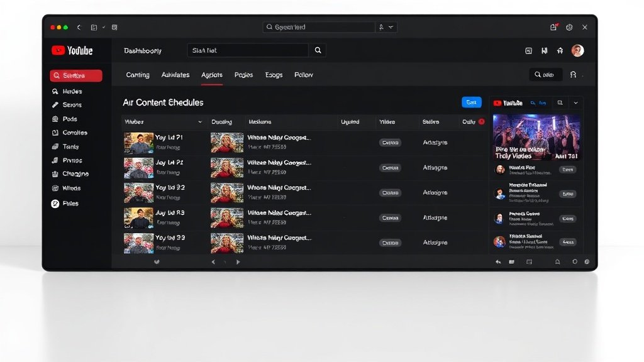Switch to the 'Auiwlates' tab
Image resolution: width=644 pixels, height=362 pixels.
(175, 75)
